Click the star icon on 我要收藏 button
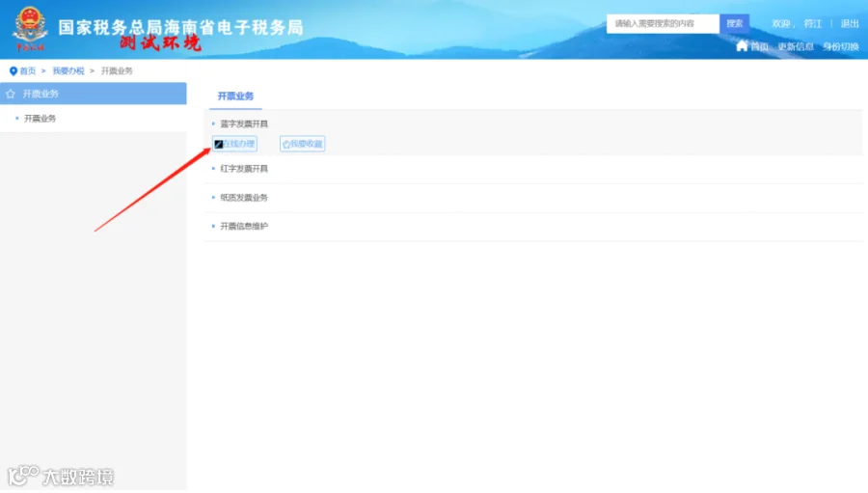The width and height of the screenshot is (868, 493). (x=286, y=144)
